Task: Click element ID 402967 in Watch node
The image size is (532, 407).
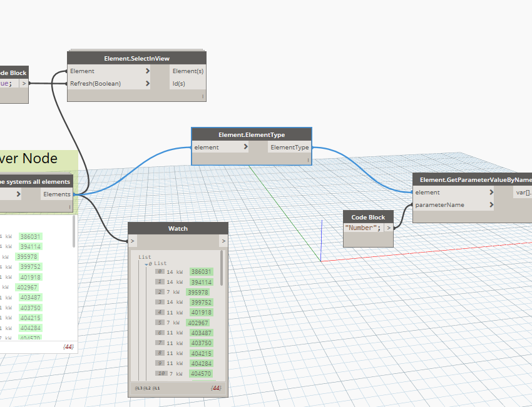Action: [198, 323]
